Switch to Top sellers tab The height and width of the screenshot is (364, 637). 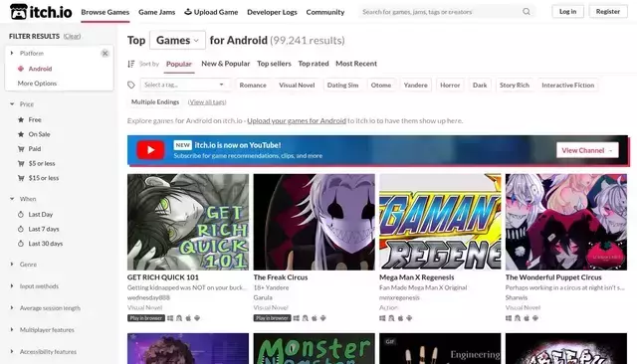pos(274,64)
